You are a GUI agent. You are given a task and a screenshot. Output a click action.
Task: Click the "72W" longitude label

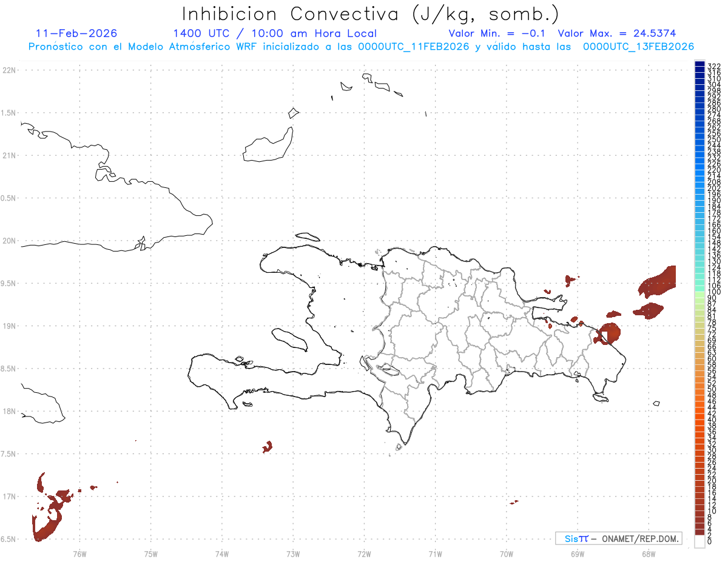coord(364,553)
